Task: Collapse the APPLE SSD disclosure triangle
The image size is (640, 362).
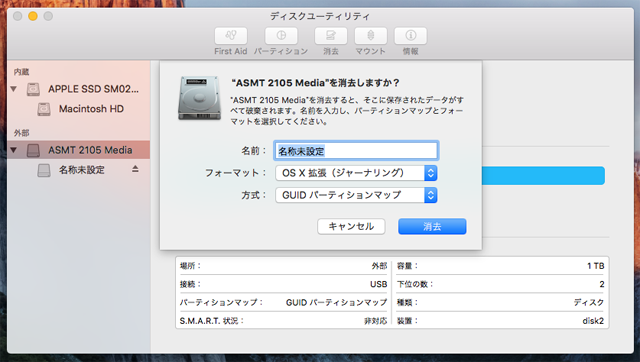Action: (x=14, y=89)
